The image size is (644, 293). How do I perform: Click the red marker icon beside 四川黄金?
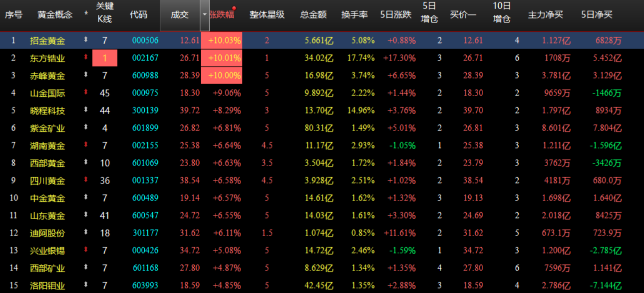[86, 180]
